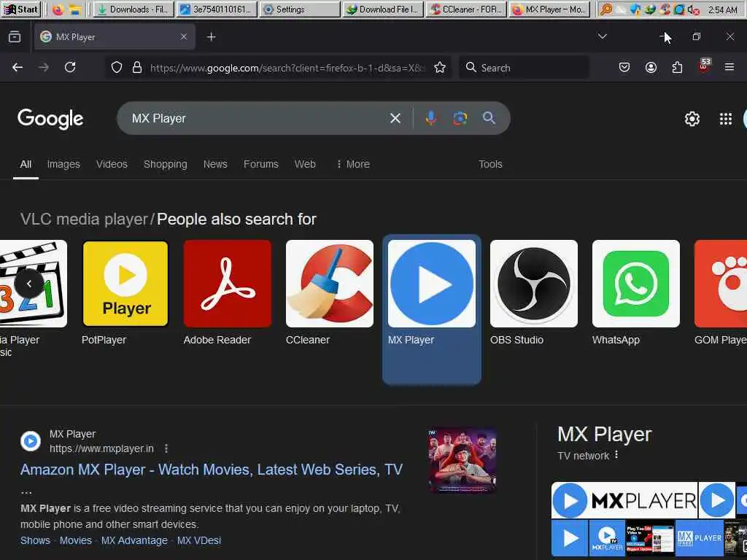Search by image with Google Lens

coord(460,118)
